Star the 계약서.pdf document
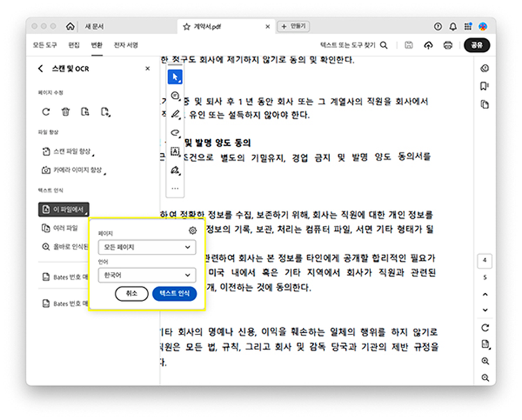The image size is (522, 420). [x=187, y=26]
